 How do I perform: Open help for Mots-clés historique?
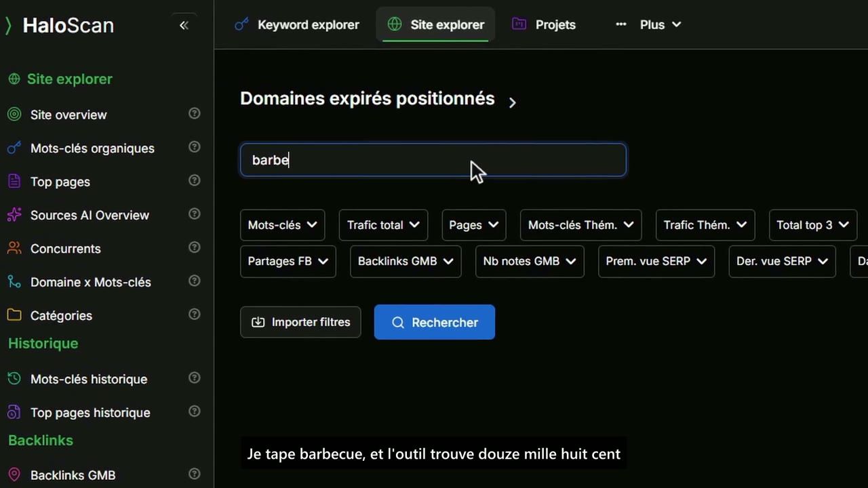(195, 378)
